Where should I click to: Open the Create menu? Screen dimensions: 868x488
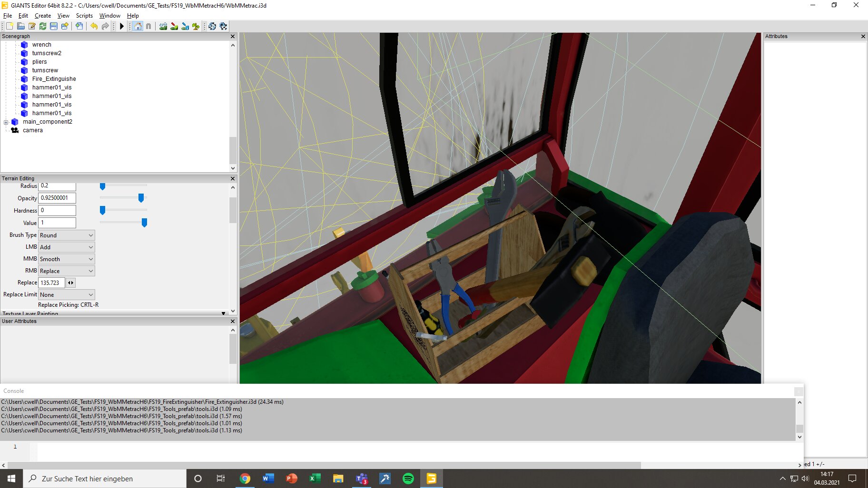(x=42, y=16)
